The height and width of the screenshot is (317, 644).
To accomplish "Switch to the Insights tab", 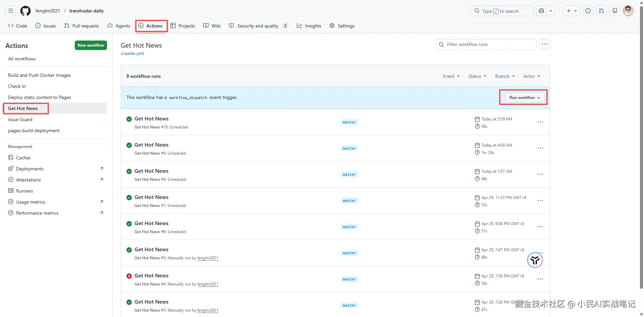I will (x=309, y=26).
